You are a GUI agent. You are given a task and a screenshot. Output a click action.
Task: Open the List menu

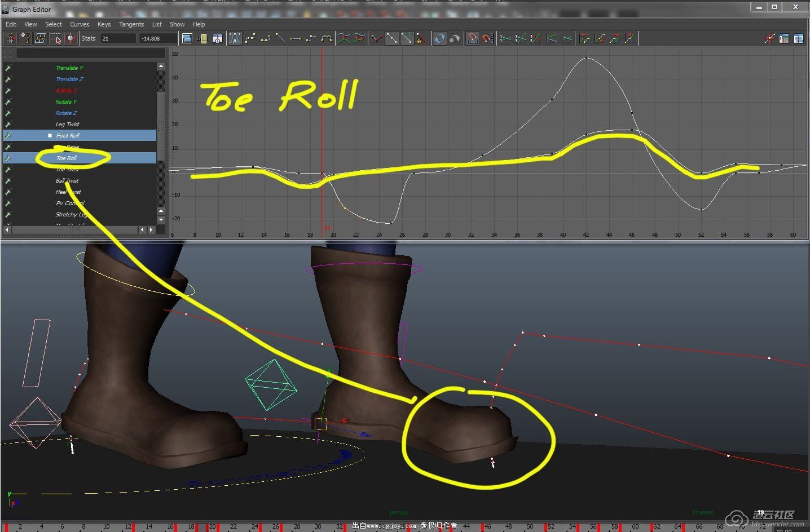(x=157, y=24)
